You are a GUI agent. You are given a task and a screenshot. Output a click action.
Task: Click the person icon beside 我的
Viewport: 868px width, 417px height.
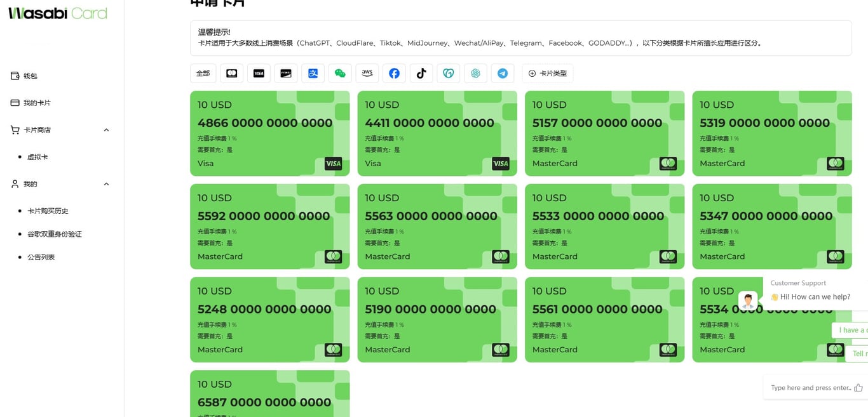[15, 184]
